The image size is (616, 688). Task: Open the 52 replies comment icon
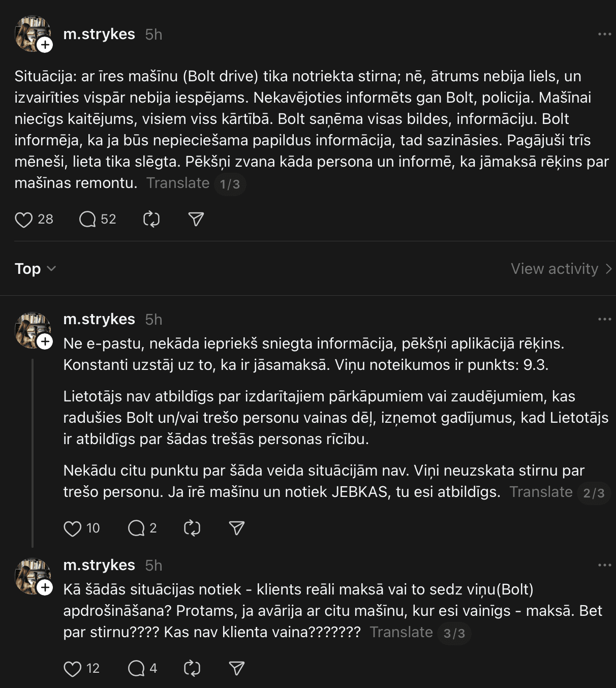[x=87, y=220]
